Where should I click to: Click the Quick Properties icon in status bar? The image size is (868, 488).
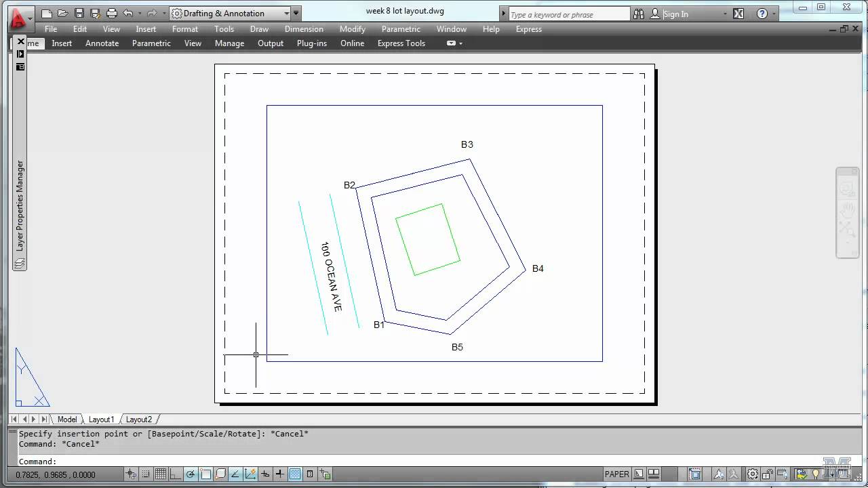(309, 474)
